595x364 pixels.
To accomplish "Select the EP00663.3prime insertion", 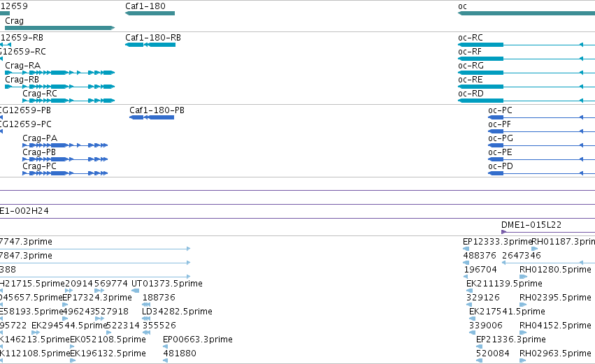I will pyautogui.click(x=166, y=347).
